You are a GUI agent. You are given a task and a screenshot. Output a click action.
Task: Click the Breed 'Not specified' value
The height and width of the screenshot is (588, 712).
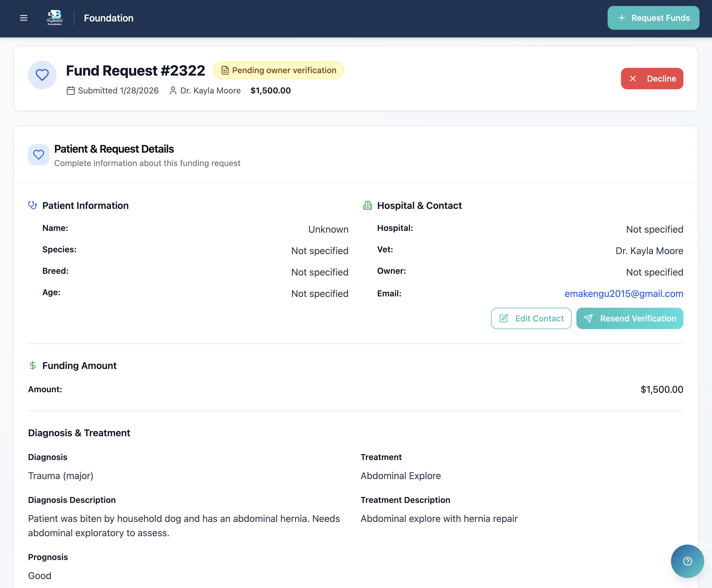pos(320,272)
